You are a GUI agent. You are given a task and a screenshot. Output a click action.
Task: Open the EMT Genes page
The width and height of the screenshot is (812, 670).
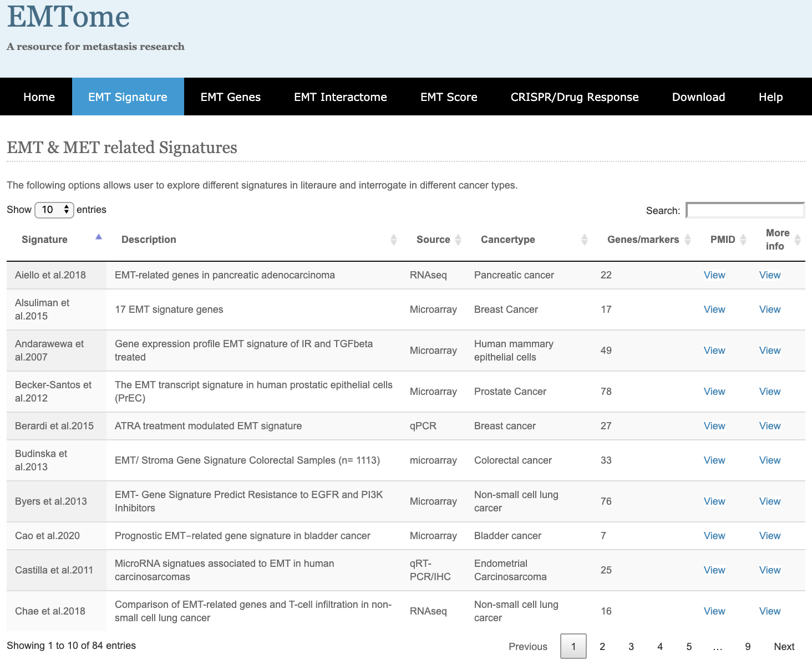(x=231, y=97)
